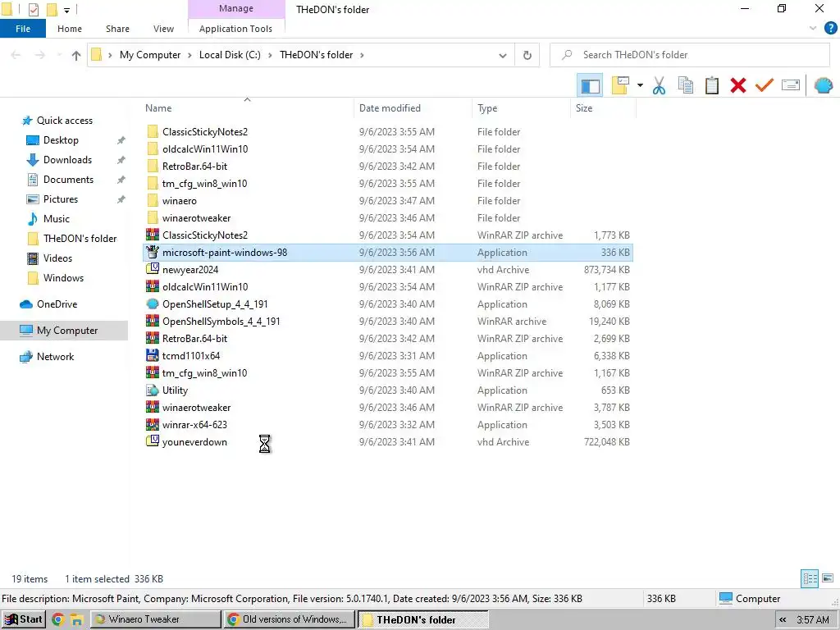The height and width of the screenshot is (630, 840).
Task: Open Pictures in the navigation pane
Action: (x=60, y=199)
